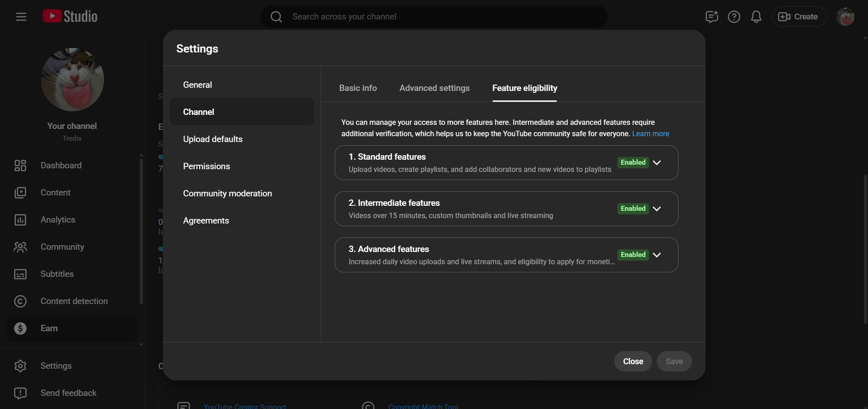868x409 pixels.
Task: Expand the Intermediate features section chevron
Action: pos(657,209)
